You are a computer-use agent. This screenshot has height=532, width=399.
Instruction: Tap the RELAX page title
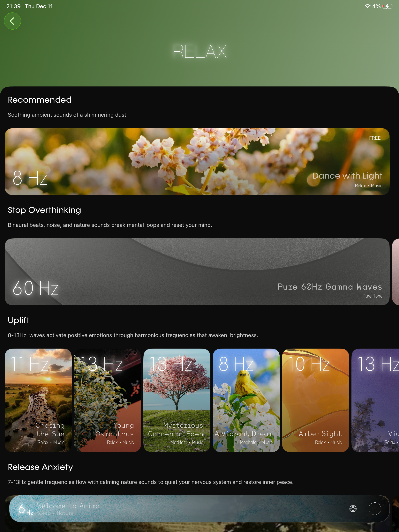199,51
